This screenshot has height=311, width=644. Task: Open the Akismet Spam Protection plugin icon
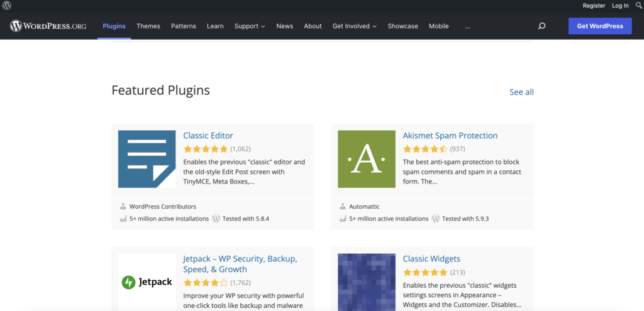tap(366, 159)
